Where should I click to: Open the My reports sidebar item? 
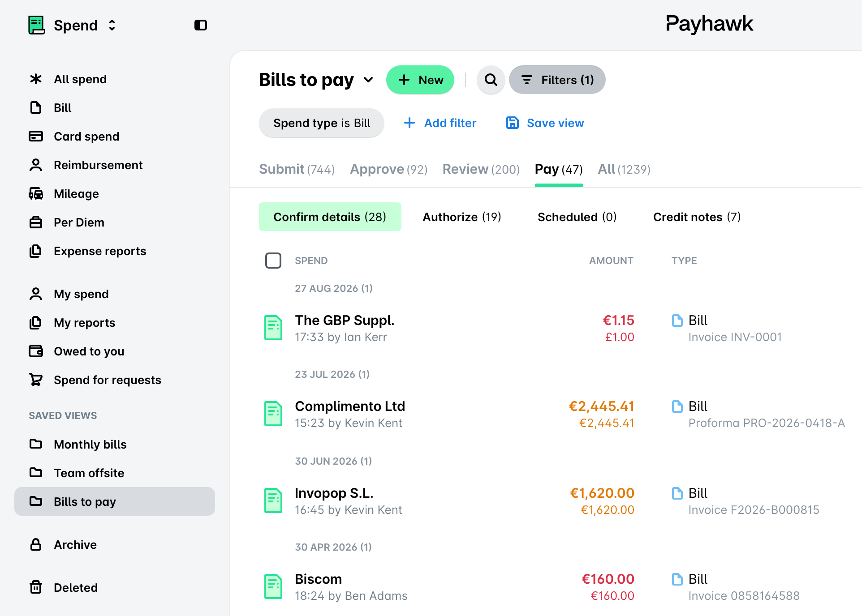coord(115,323)
